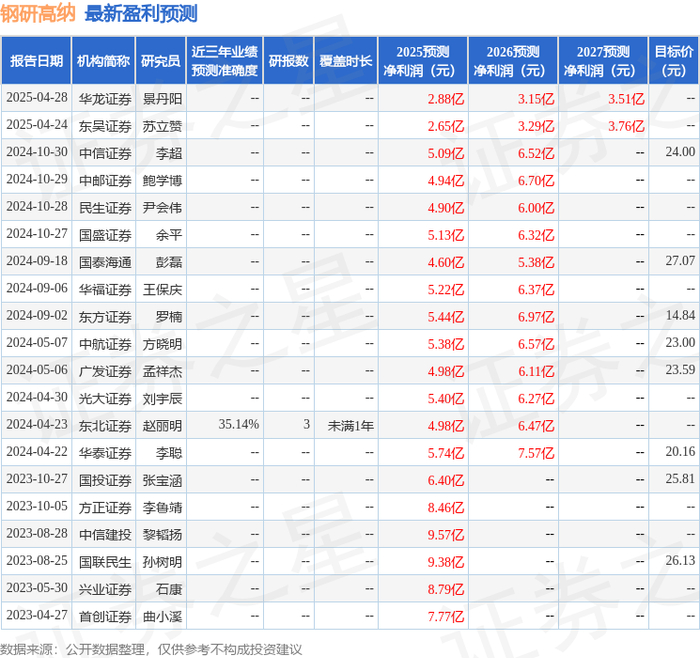
Task: Click the 东北证券 institution cell
Action: click(105, 425)
